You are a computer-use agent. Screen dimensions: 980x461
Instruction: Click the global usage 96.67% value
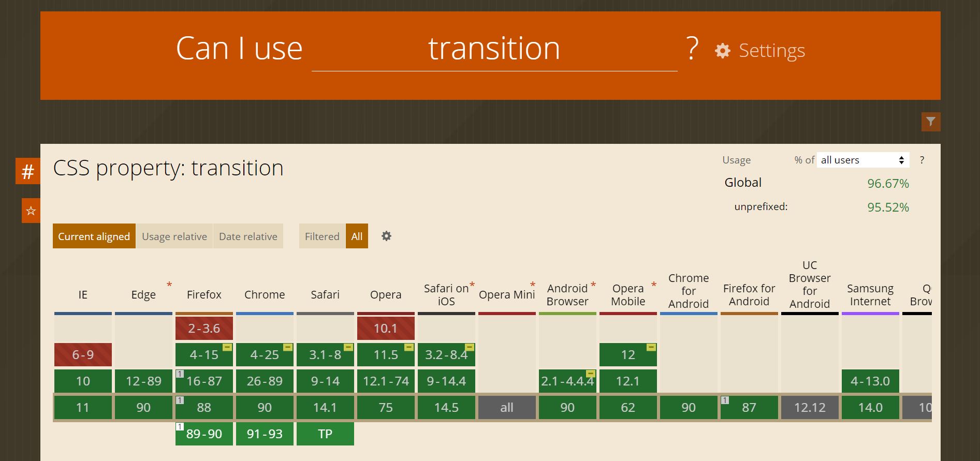(888, 183)
